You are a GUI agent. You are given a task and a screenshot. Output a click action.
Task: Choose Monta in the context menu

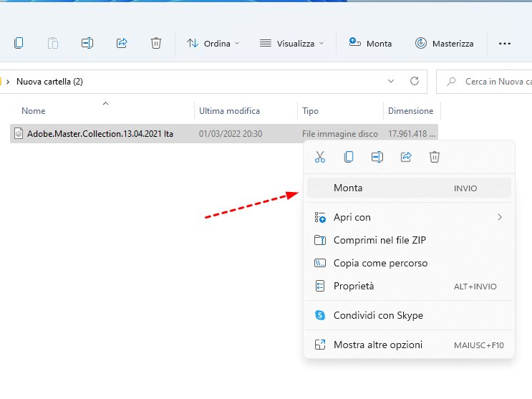409,188
